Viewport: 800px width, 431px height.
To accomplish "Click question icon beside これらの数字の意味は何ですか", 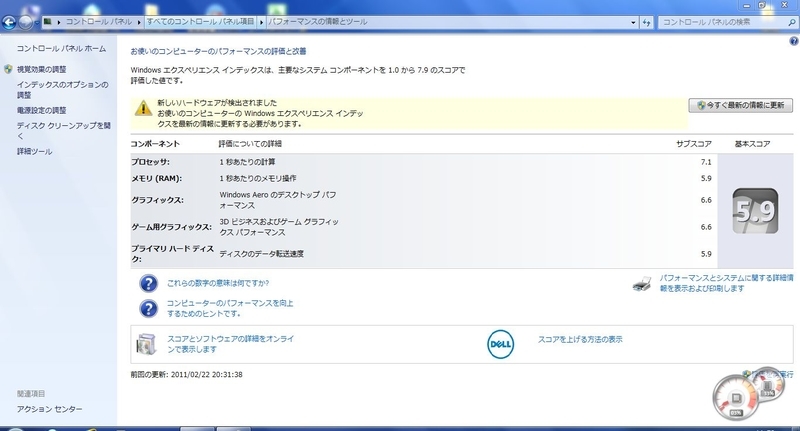I will click(148, 283).
